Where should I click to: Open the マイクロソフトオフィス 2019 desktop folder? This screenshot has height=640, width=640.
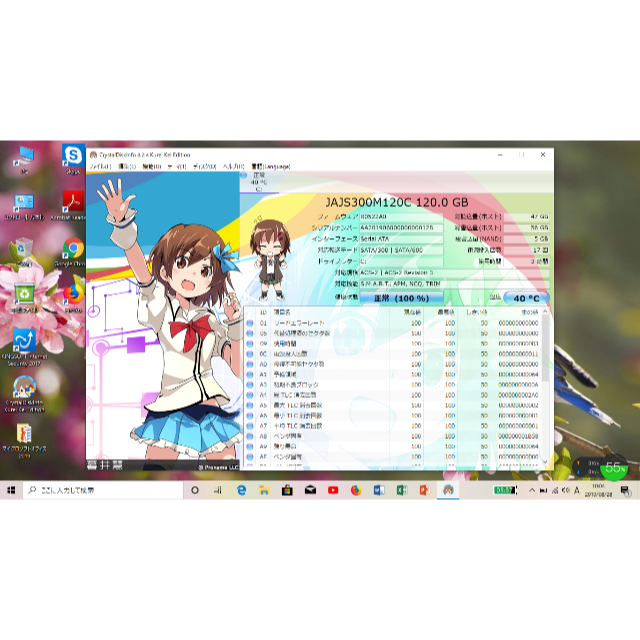24,441
